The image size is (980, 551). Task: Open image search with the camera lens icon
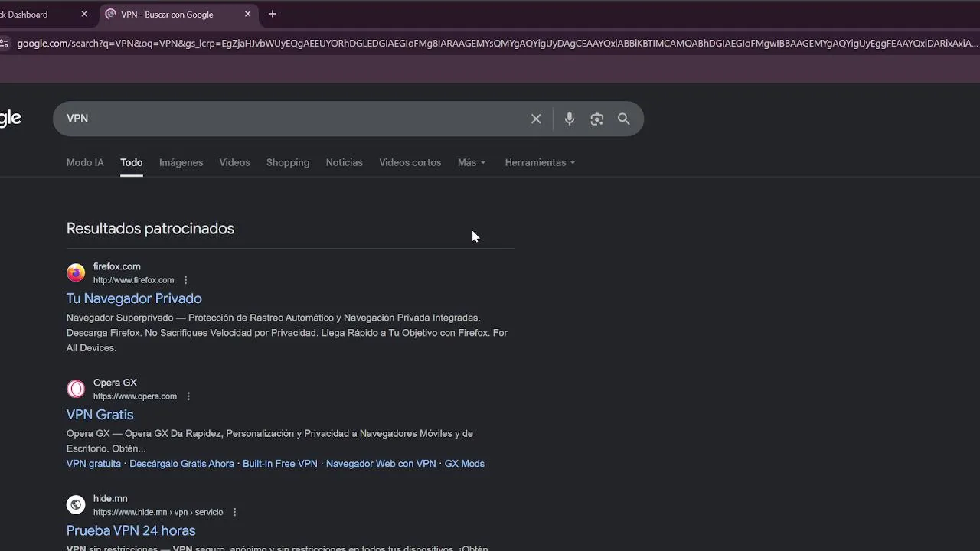click(x=597, y=119)
